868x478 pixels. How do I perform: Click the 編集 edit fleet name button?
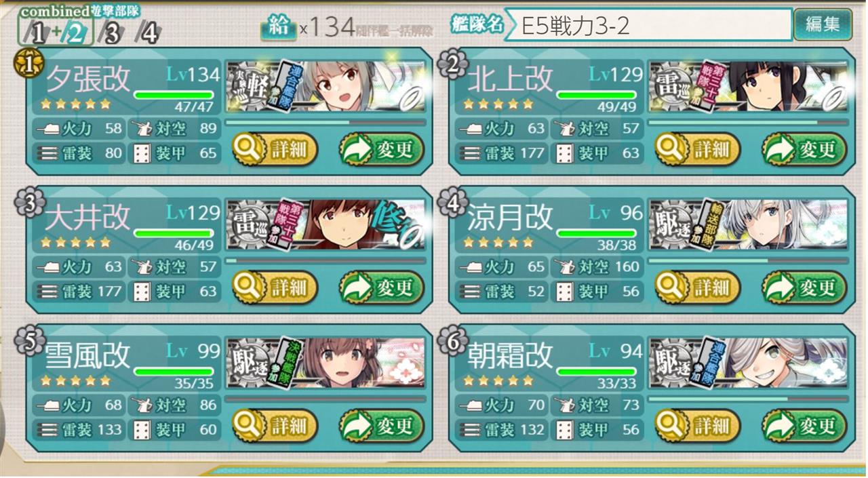(822, 25)
